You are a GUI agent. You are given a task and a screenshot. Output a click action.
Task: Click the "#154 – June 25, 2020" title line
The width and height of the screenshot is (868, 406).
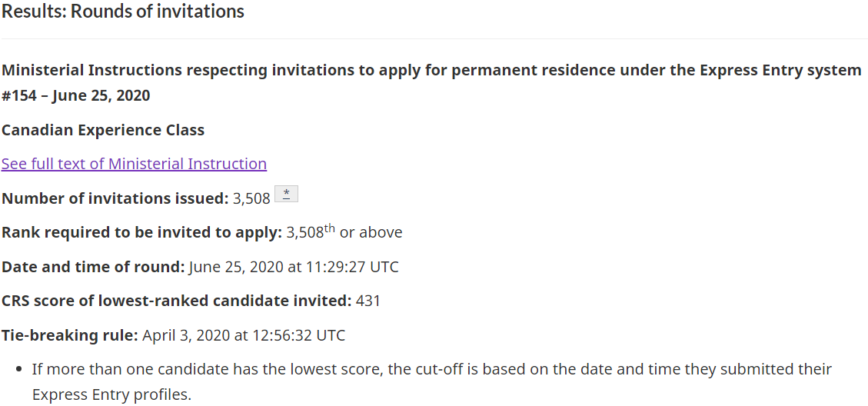pos(76,96)
